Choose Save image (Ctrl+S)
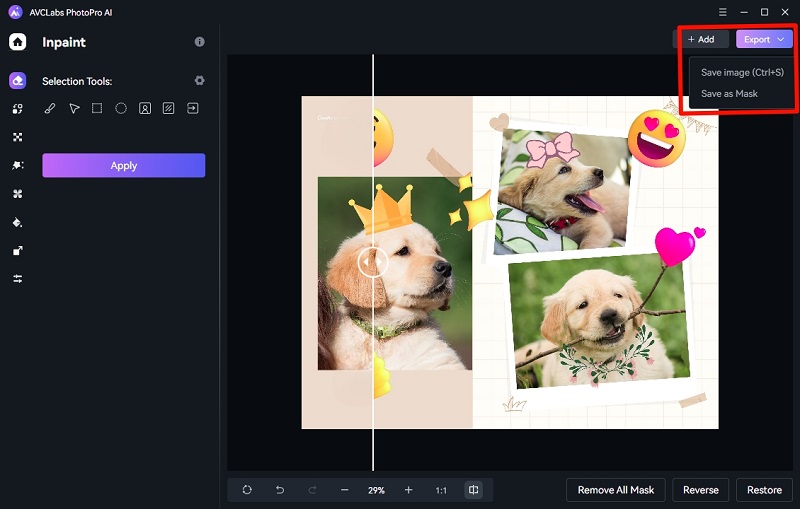Image resolution: width=800 pixels, height=509 pixels. click(x=742, y=72)
